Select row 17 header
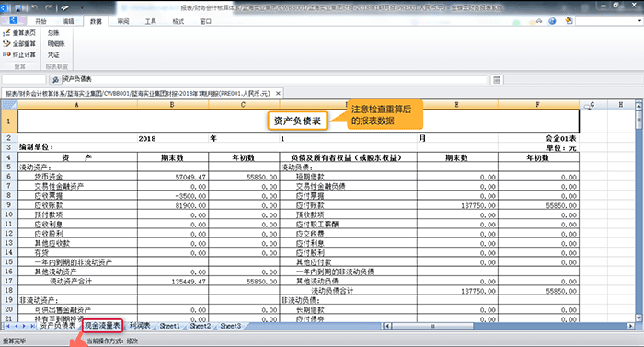 click(9, 281)
